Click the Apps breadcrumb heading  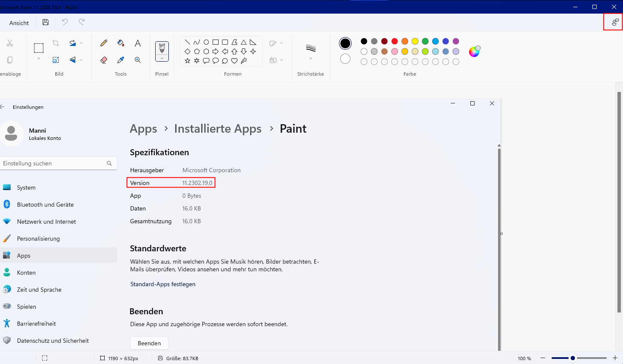tap(143, 128)
